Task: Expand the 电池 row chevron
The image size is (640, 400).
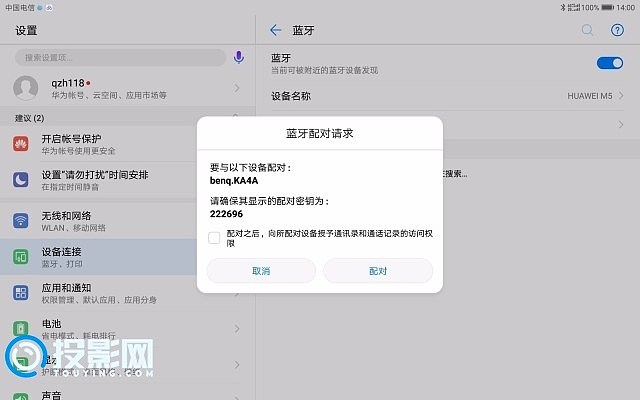Action: (237, 329)
